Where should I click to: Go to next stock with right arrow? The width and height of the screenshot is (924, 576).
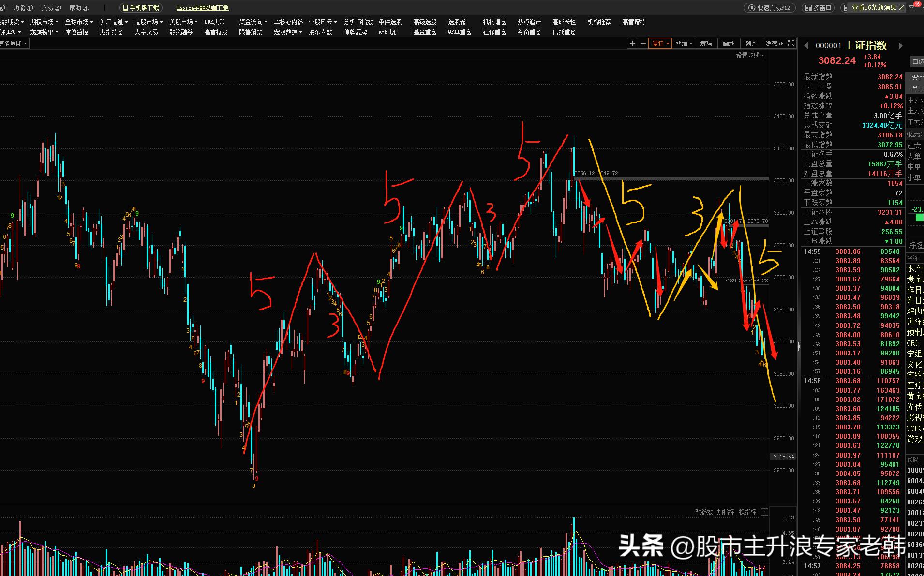(x=900, y=45)
